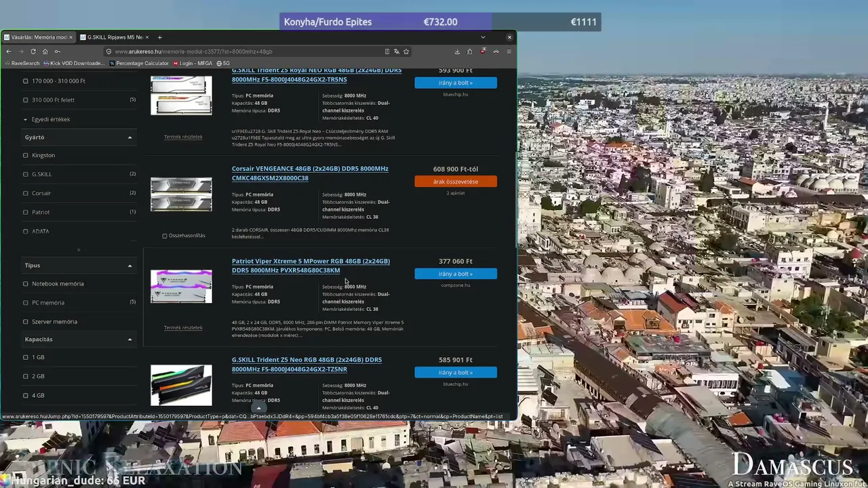Go to shop for the 593 900 Ft offer

pos(456,83)
